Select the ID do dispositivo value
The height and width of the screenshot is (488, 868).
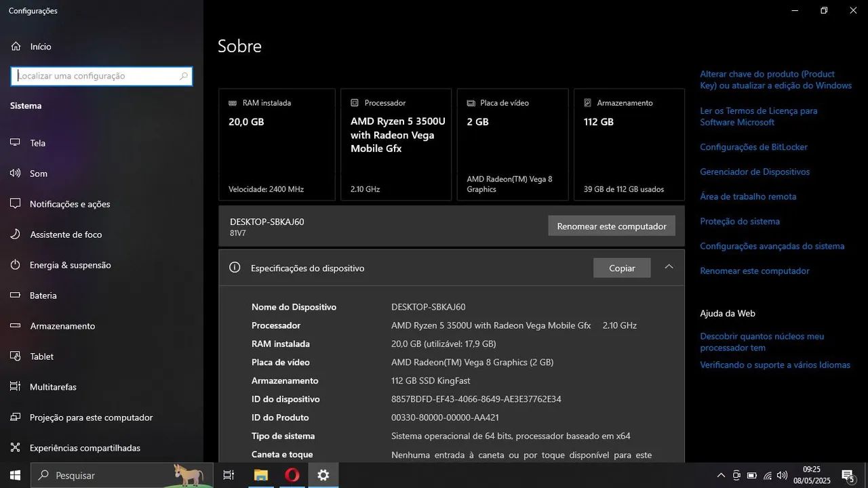click(x=476, y=399)
